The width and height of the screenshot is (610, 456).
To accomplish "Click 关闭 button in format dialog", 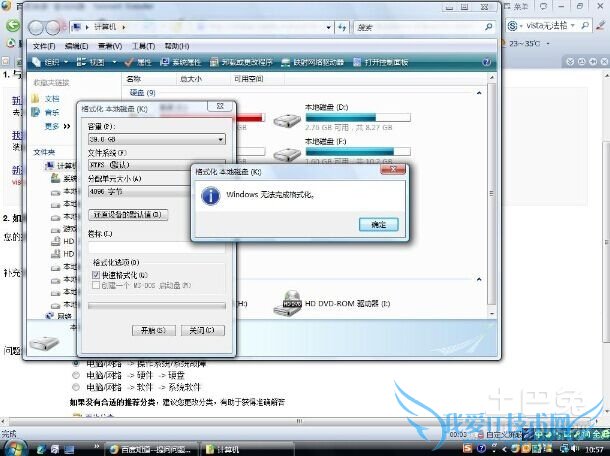I will 203,330.
